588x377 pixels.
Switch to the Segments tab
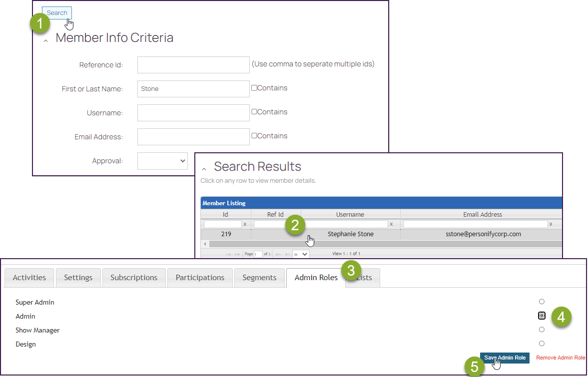259,278
